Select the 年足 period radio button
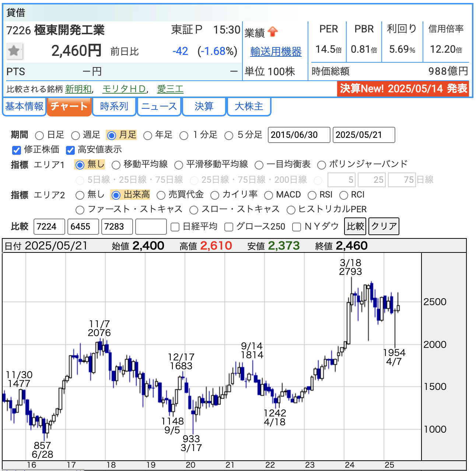 (x=148, y=136)
